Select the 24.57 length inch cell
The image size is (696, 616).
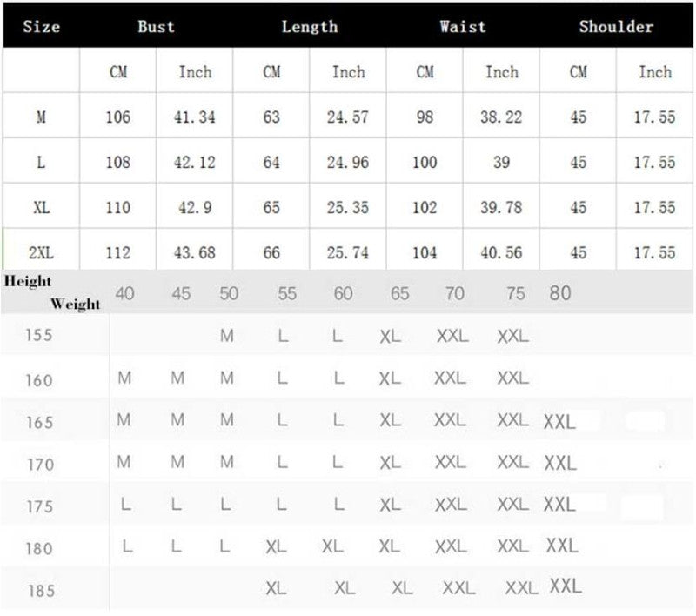click(x=348, y=117)
